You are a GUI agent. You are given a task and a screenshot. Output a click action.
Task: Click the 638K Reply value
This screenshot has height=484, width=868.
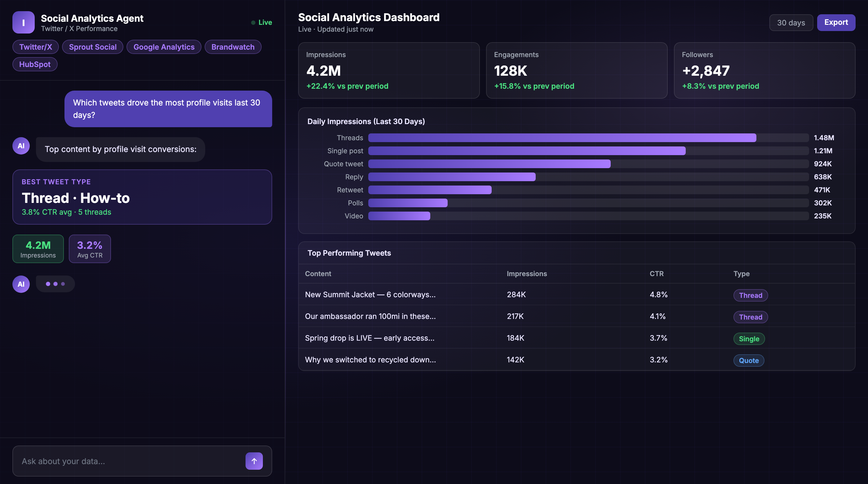[x=822, y=177]
